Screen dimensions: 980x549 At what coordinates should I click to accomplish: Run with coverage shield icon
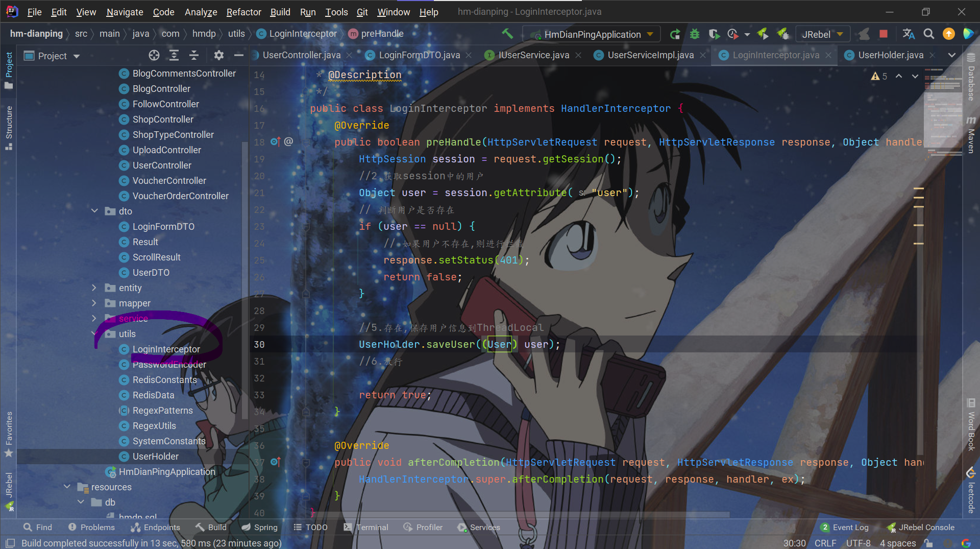[714, 34]
